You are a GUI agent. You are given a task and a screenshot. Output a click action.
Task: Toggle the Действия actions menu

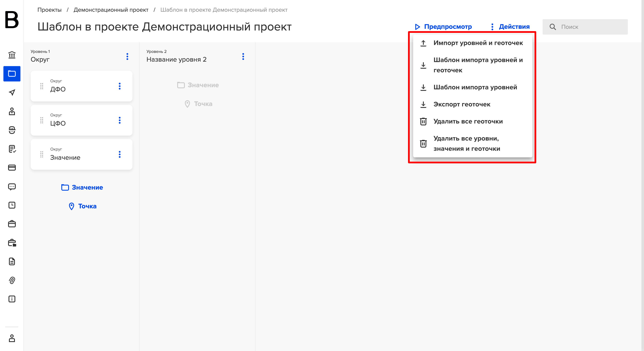pos(510,26)
